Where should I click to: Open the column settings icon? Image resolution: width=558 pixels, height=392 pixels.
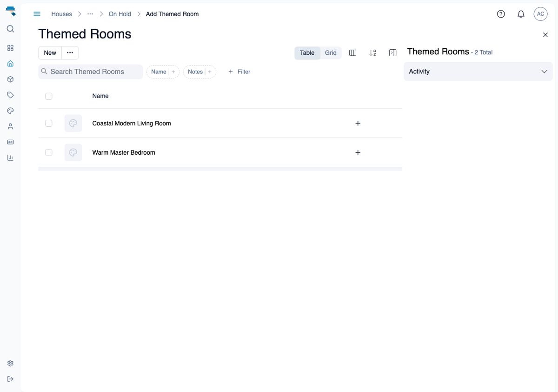352,53
